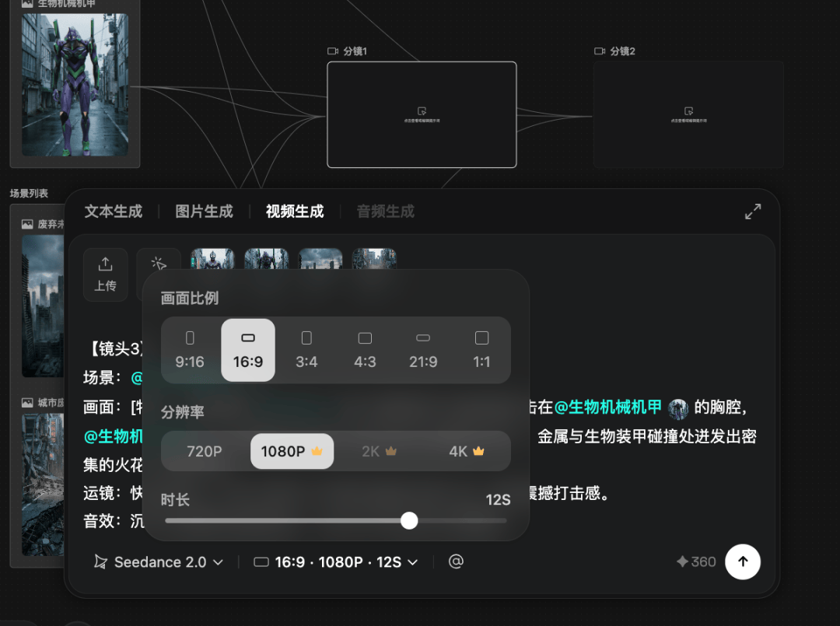Click the 分辨率 section label
Viewport: 840px width, 626px height.
(183, 412)
